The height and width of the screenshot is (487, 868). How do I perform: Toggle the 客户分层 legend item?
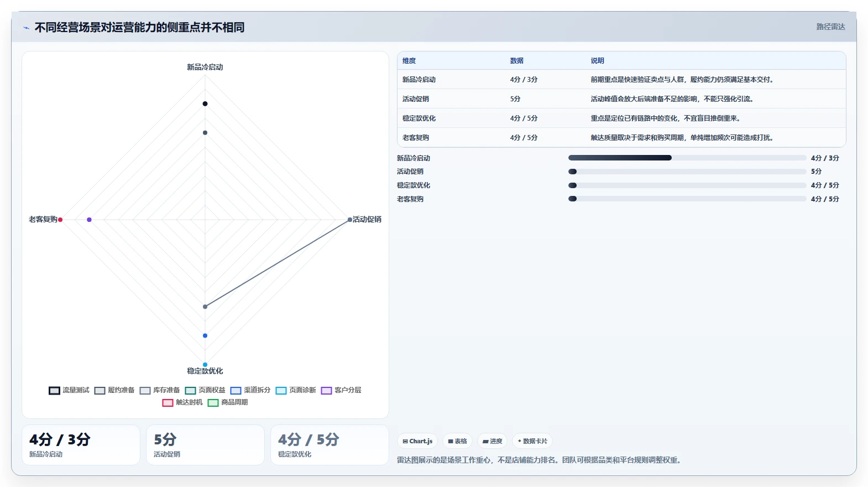341,390
